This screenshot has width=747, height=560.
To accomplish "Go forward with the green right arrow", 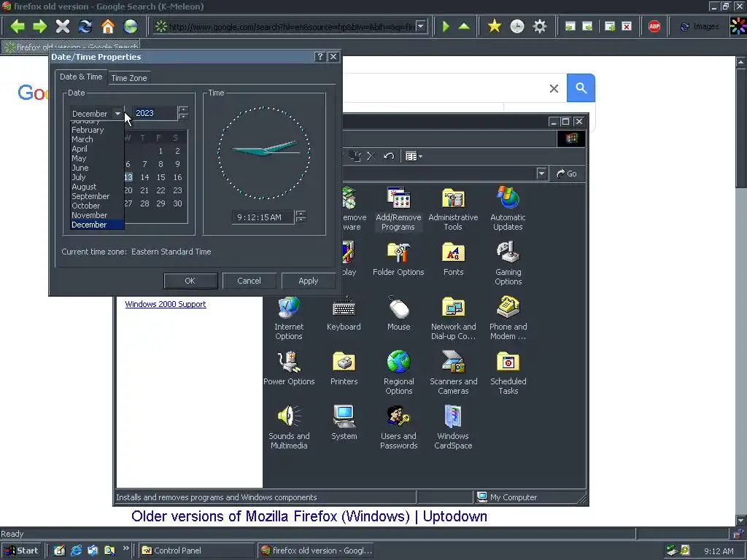I will [x=40, y=26].
